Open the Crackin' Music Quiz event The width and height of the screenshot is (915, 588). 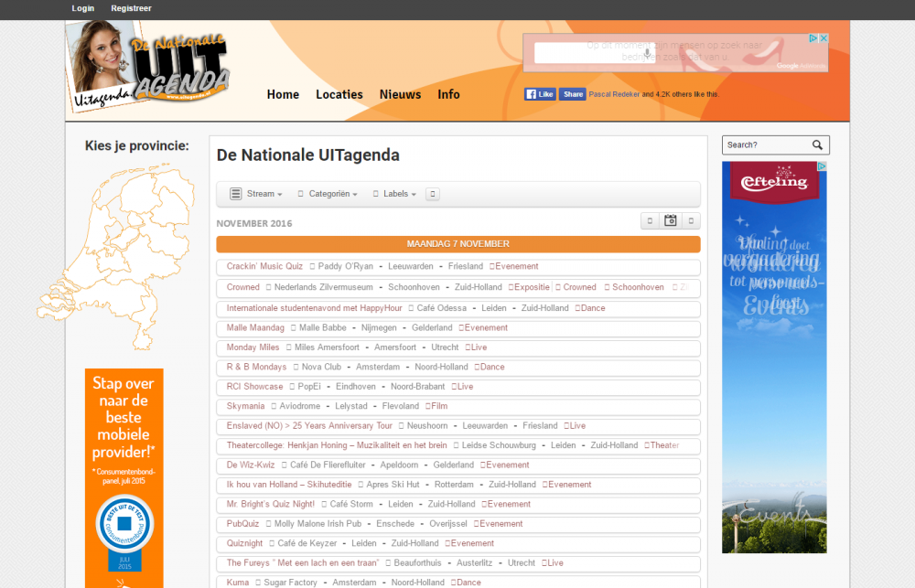pyautogui.click(x=264, y=266)
